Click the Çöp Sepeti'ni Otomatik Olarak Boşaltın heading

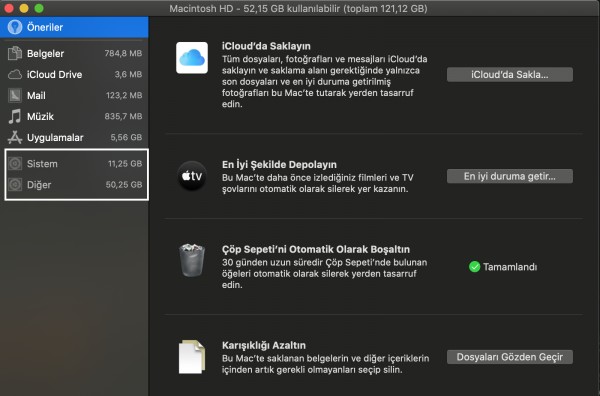click(x=316, y=249)
